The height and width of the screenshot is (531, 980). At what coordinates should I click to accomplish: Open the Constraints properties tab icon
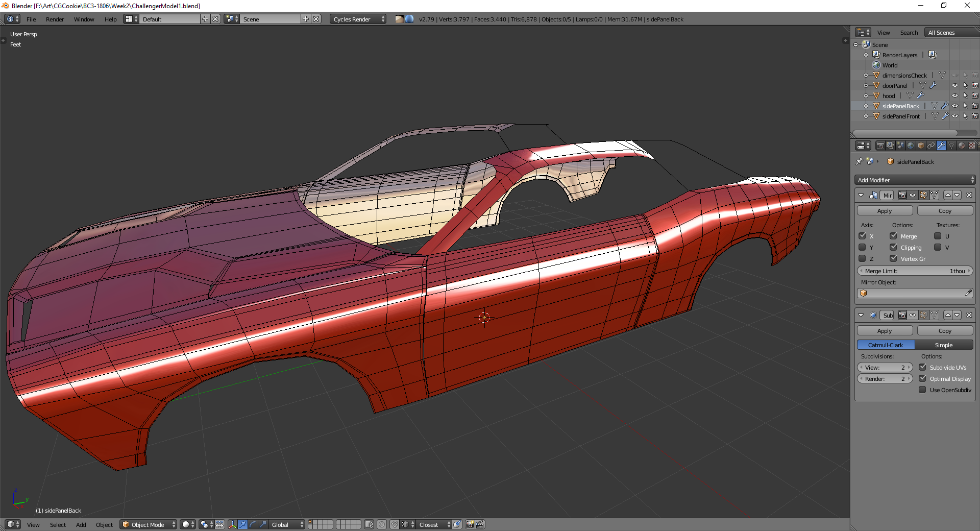(x=931, y=146)
